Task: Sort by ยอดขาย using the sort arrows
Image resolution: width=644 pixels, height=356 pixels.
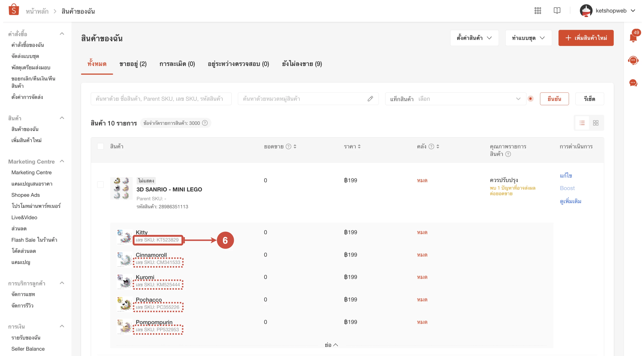Action: 295,147
